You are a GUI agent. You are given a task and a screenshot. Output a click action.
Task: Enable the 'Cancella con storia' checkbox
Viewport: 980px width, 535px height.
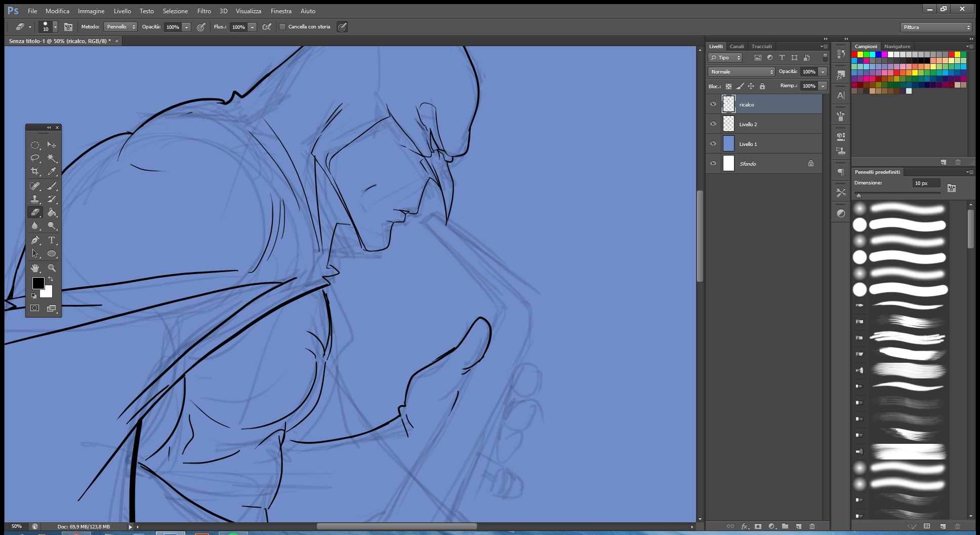(x=282, y=27)
